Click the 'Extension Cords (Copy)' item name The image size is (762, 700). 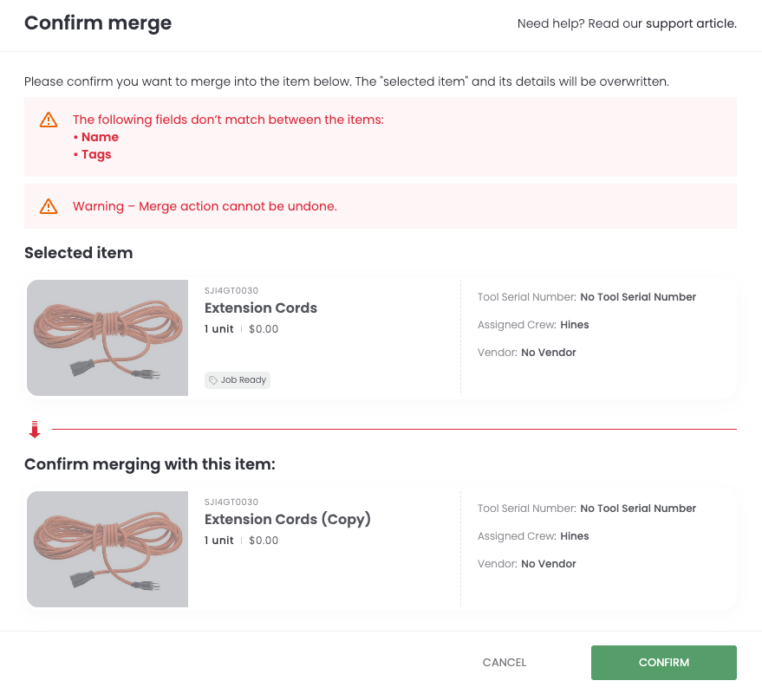[x=288, y=520]
